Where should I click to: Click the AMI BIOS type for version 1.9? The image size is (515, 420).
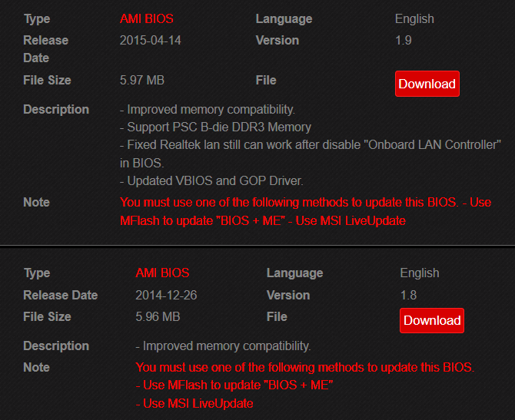(147, 18)
